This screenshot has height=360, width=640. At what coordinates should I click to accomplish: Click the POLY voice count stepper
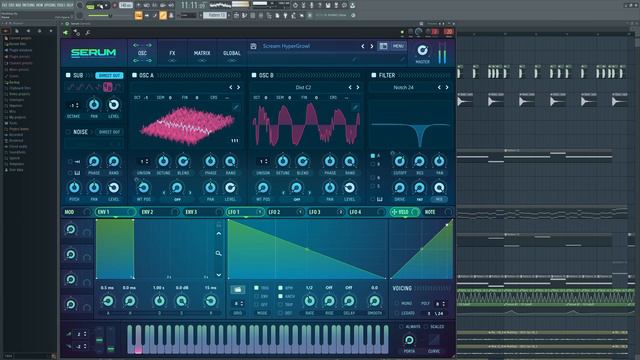[440, 304]
